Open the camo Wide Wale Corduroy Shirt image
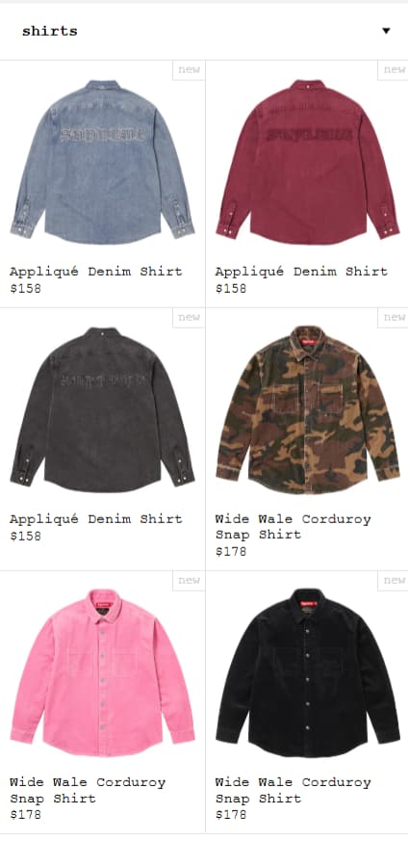The image size is (409, 868). (307, 409)
